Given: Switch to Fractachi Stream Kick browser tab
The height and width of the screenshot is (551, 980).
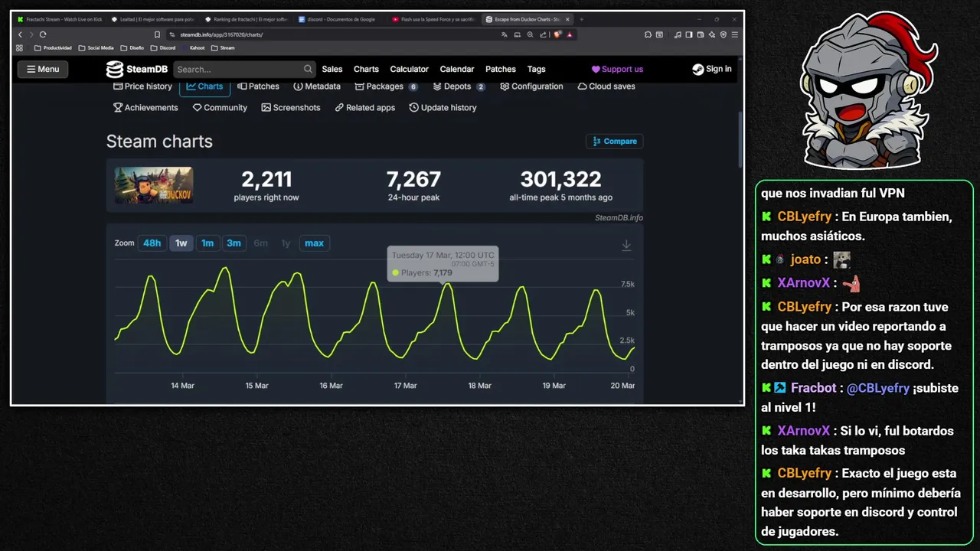Looking at the screenshot, I should [x=61, y=19].
